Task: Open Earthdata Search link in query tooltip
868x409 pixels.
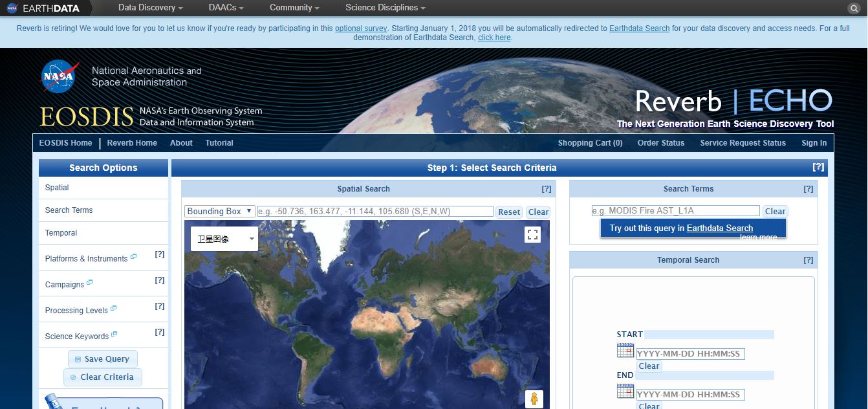Action: click(720, 228)
